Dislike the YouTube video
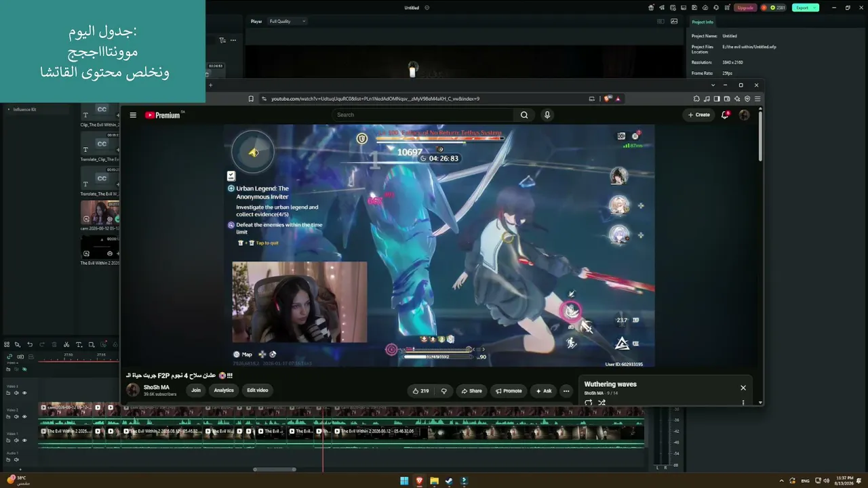Screen dimensions: 868x488 point(444,391)
